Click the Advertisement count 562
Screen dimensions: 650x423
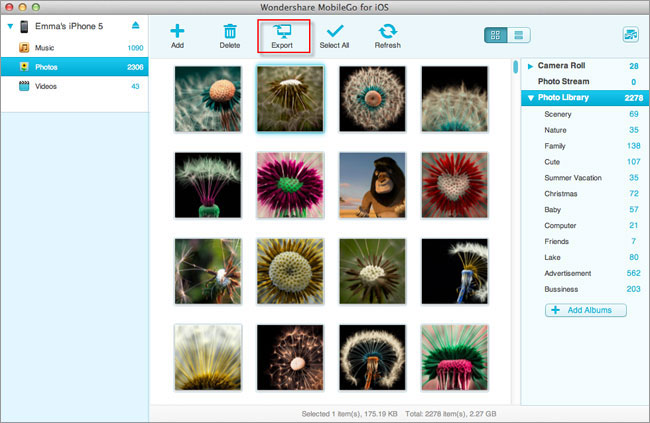tap(633, 273)
